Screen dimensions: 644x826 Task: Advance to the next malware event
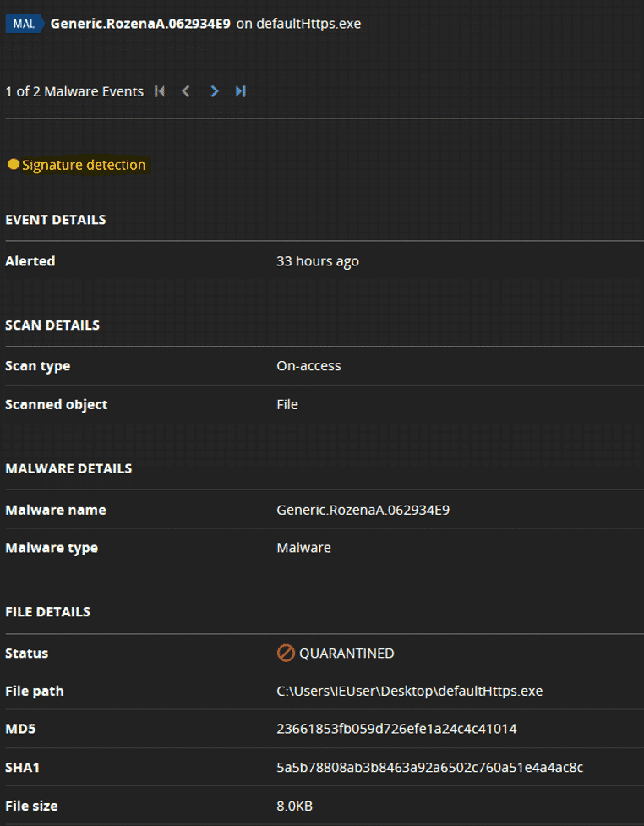[x=214, y=90]
